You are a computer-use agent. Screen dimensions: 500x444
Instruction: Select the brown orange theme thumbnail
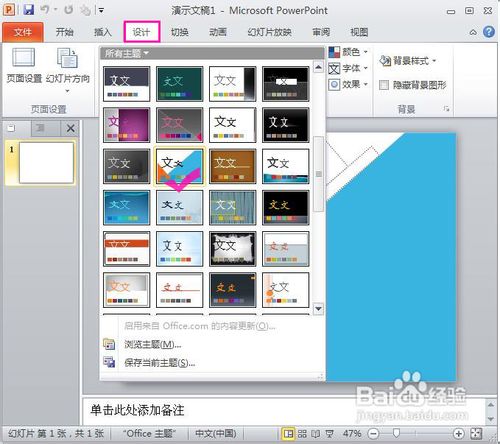[x=233, y=166]
